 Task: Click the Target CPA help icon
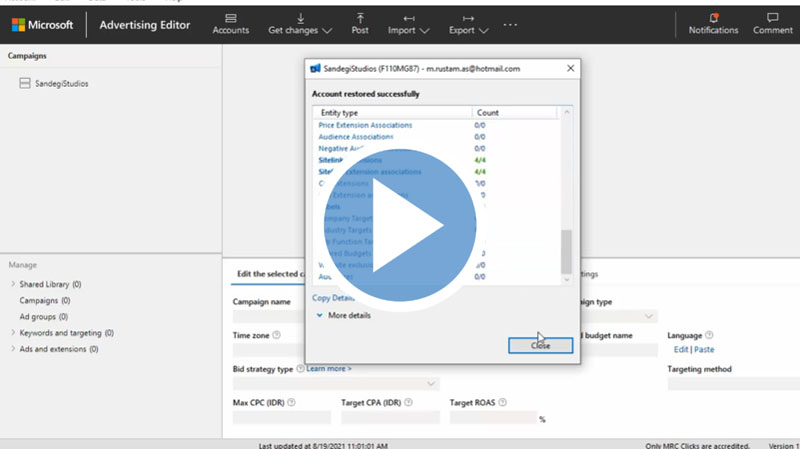coord(408,403)
